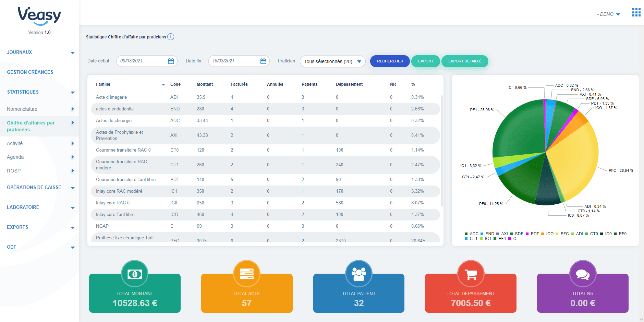Open Gestion Créances in the sidebar
644x322 pixels.
tap(30, 72)
